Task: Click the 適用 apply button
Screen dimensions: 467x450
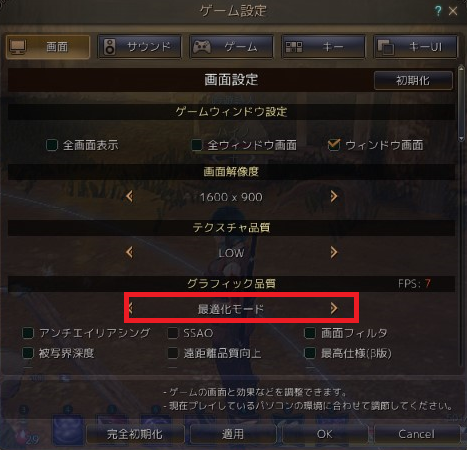Action: point(233,434)
